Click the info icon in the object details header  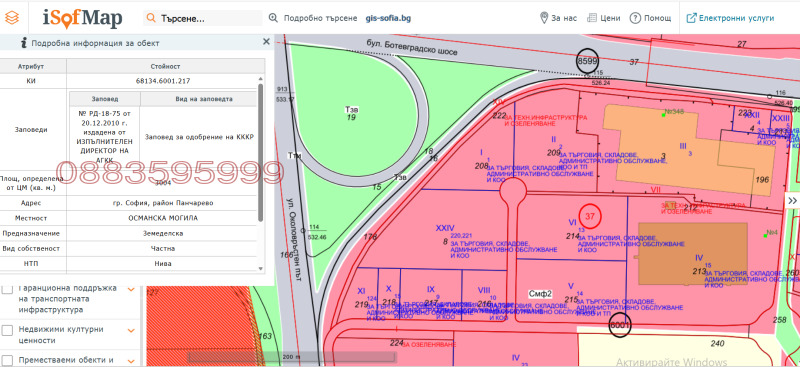[x=23, y=43]
